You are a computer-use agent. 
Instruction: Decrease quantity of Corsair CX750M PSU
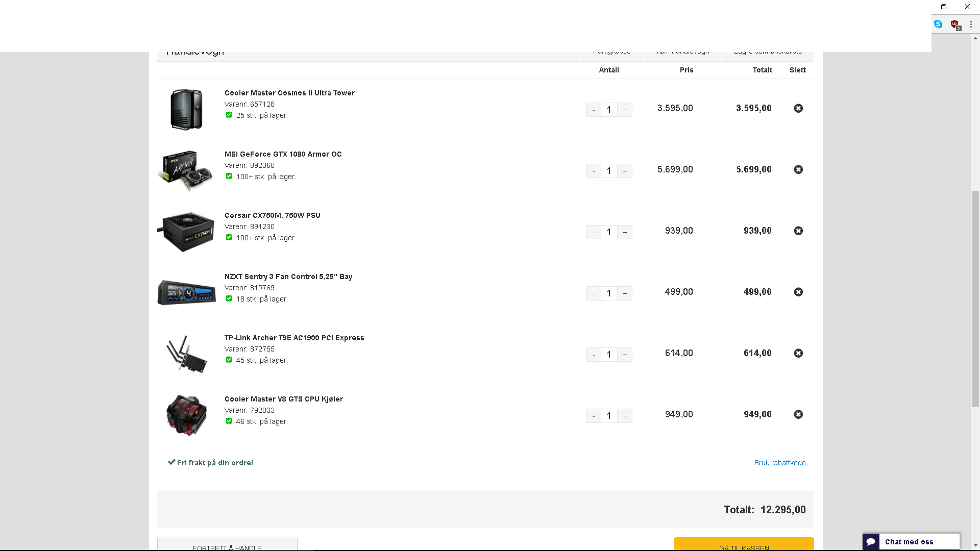coord(593,232)
